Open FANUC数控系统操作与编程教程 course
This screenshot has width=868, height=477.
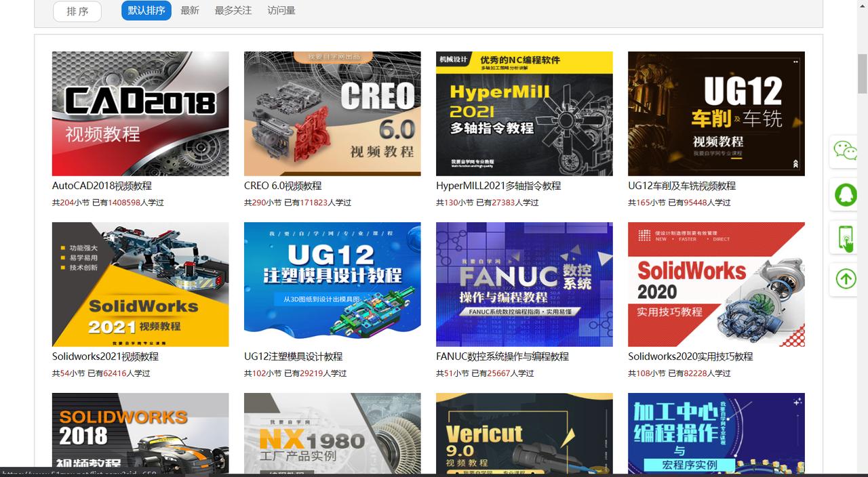point(503,356)
